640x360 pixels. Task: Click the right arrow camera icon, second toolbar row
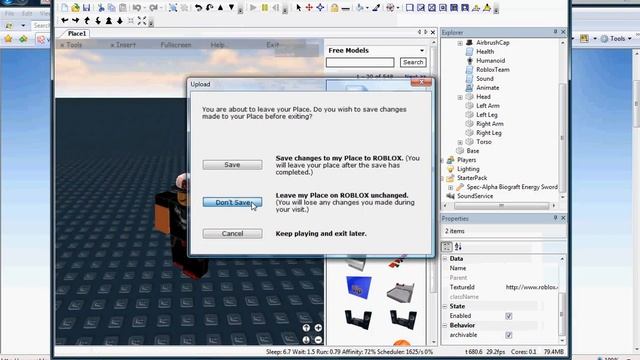(x=76, y=20)
